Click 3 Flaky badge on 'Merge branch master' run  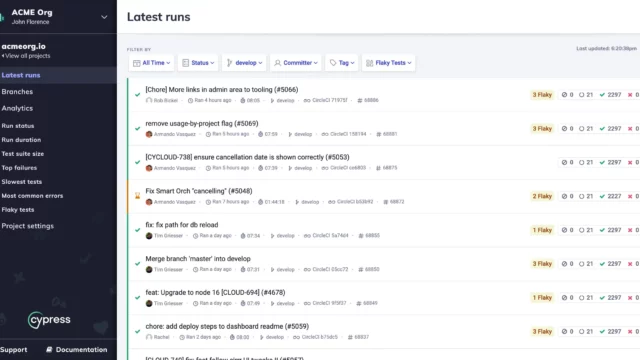click(x=542, y=264)
